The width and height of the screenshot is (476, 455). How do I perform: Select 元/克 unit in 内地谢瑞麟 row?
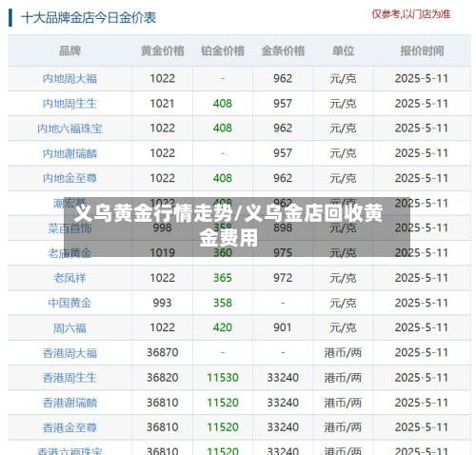click(x=343, y=153)
